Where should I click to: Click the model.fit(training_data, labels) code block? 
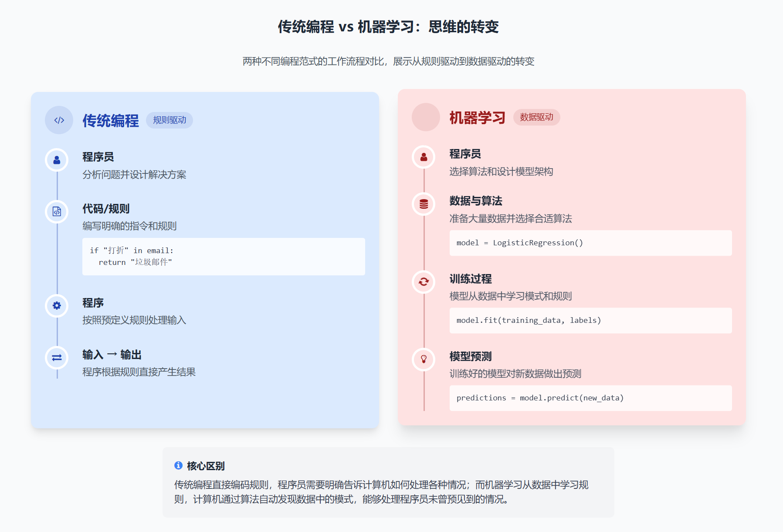pyautogui.click(x=590, y=321)
